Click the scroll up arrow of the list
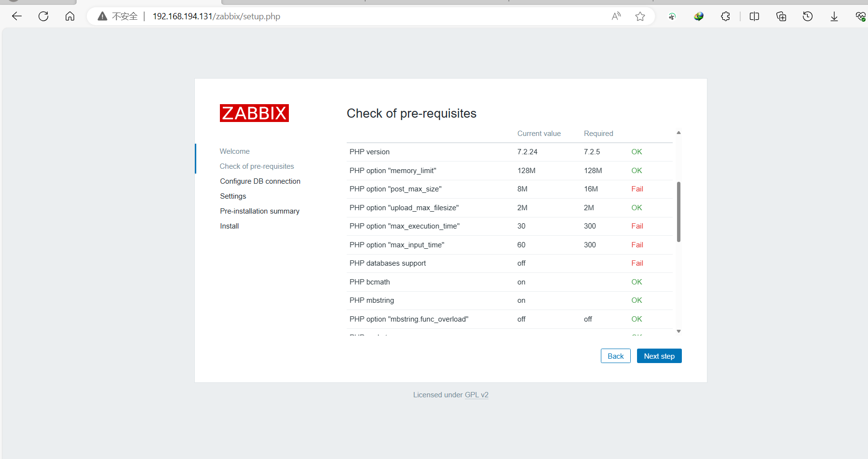 pos(678,133)
